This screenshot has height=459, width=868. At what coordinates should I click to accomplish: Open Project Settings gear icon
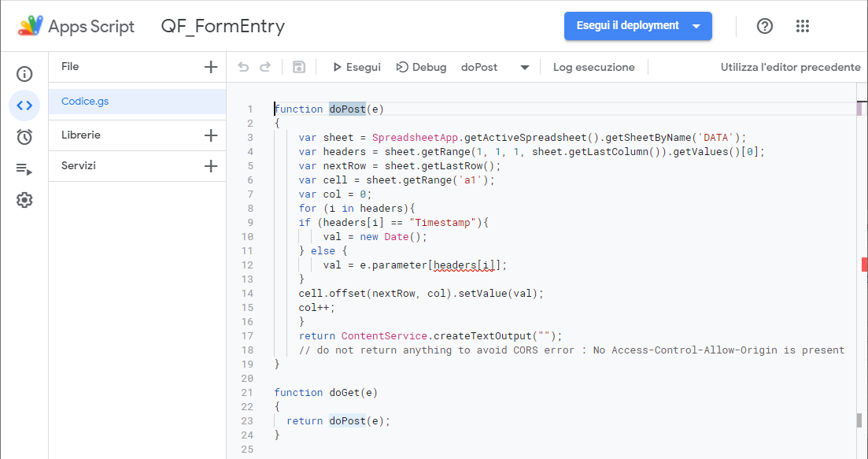pos(24,200)
